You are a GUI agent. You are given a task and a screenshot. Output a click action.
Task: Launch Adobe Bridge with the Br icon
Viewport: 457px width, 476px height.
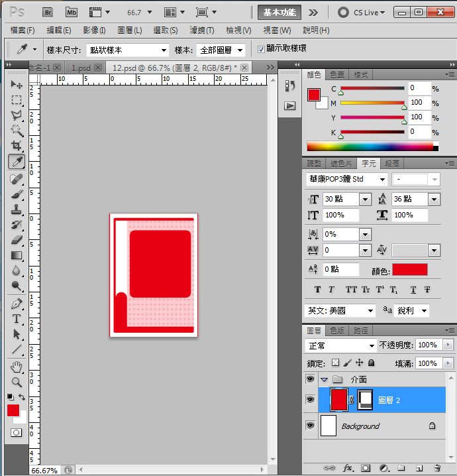coord(48,12)
